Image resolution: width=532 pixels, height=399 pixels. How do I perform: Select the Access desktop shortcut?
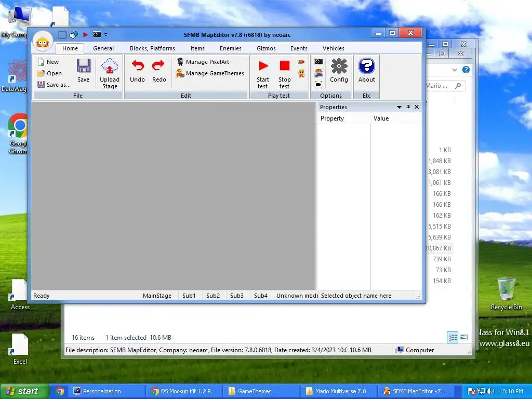(x=19, y=295)
